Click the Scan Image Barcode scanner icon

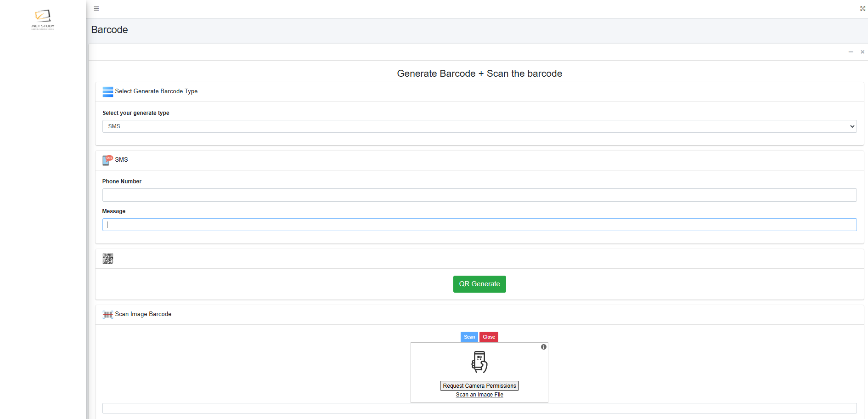[107, 314]
